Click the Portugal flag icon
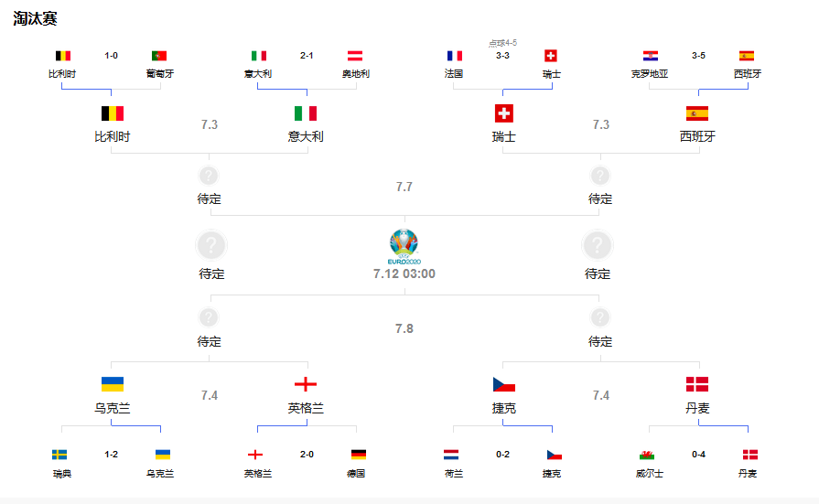The width and height of the screenshot is (819, 504). (159, 56)
